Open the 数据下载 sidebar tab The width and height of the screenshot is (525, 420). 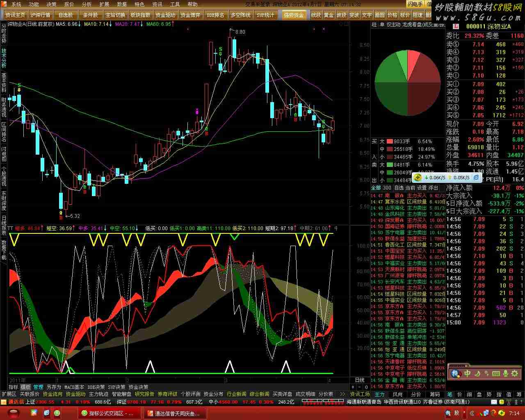coord(4,250)
